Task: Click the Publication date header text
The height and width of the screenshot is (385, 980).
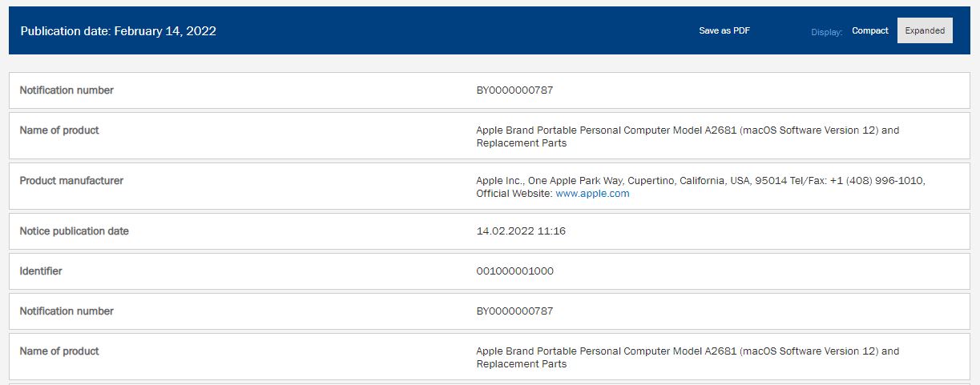Action: pyautogui.click(x=119, y=31)
